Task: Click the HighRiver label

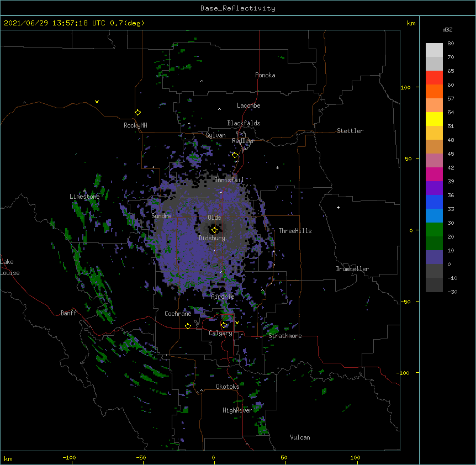Action: (x=237, y=410)
